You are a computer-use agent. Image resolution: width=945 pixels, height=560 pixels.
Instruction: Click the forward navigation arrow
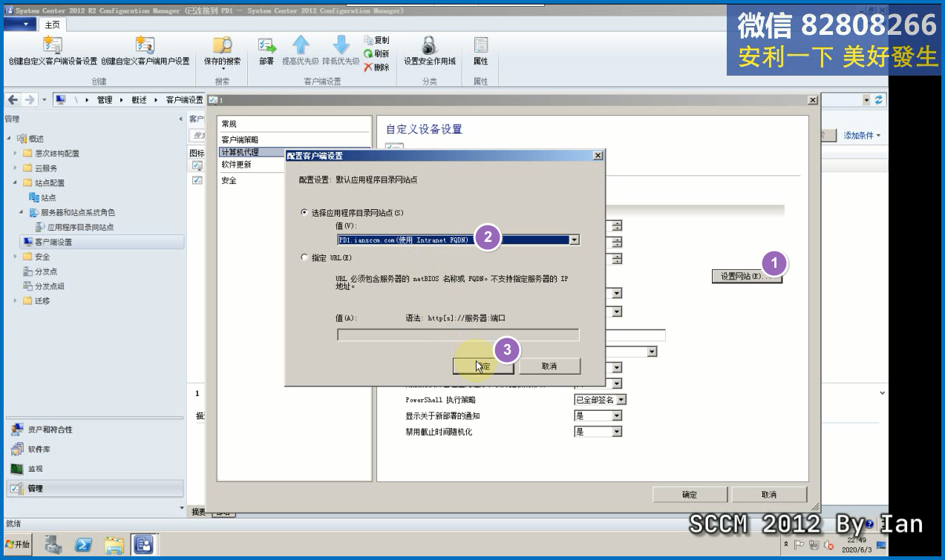click(30, 99)
